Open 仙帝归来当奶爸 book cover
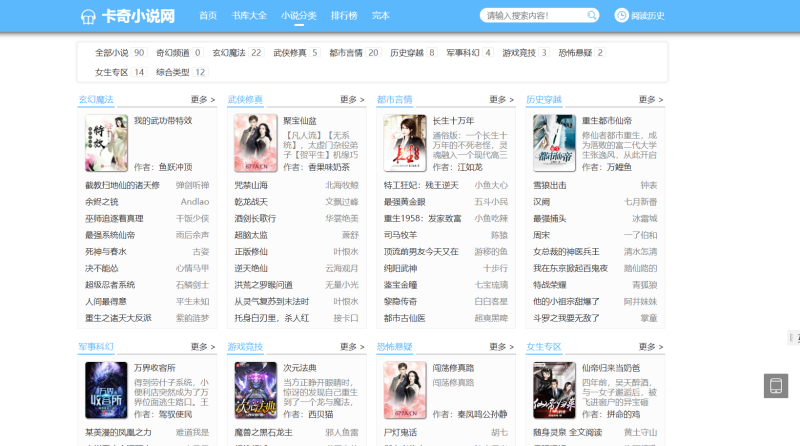 pyautogui.click(x=554, y=390)
